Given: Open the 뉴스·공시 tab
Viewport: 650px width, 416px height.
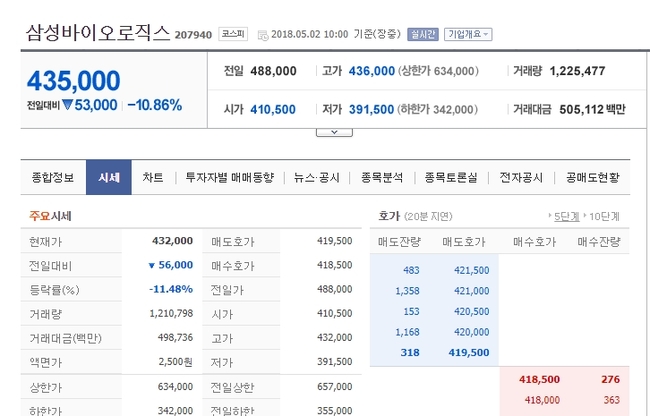Looking at the screenshot, I should pos(314,177).
